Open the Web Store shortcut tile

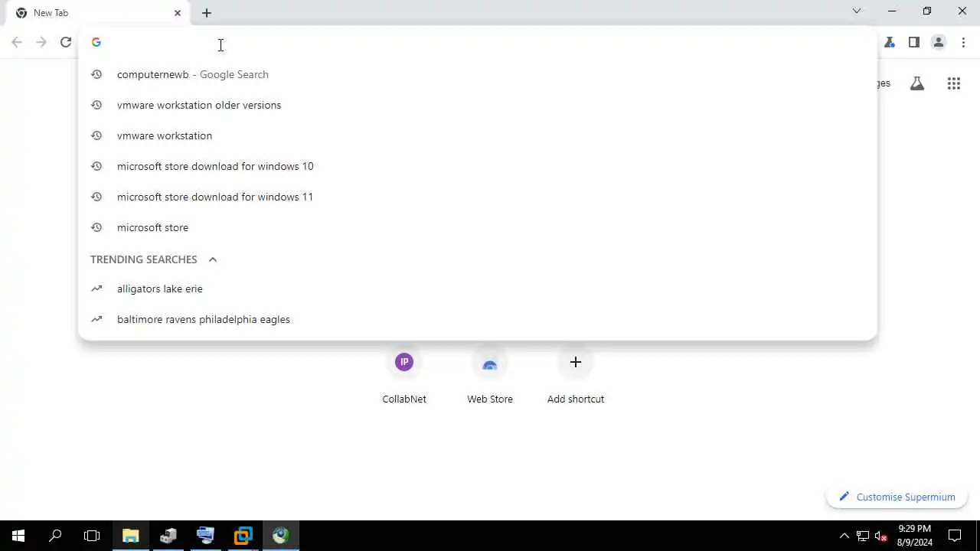(490, 376)
